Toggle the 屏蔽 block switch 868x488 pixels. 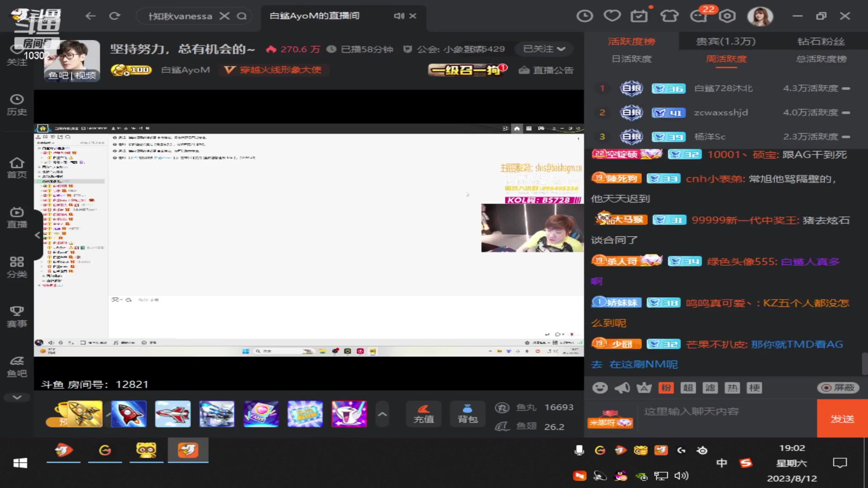coord(838,388)
